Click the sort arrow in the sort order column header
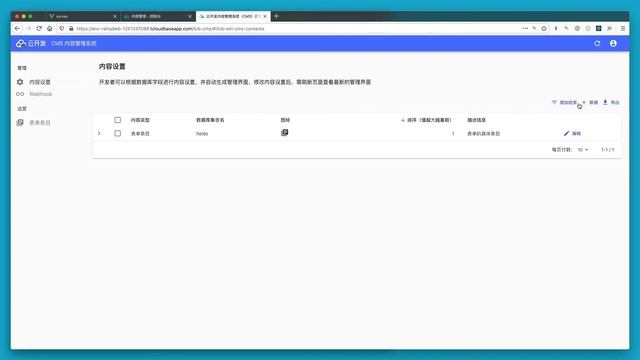This screenshot has height=360, width=640. [x=402, y=120]
